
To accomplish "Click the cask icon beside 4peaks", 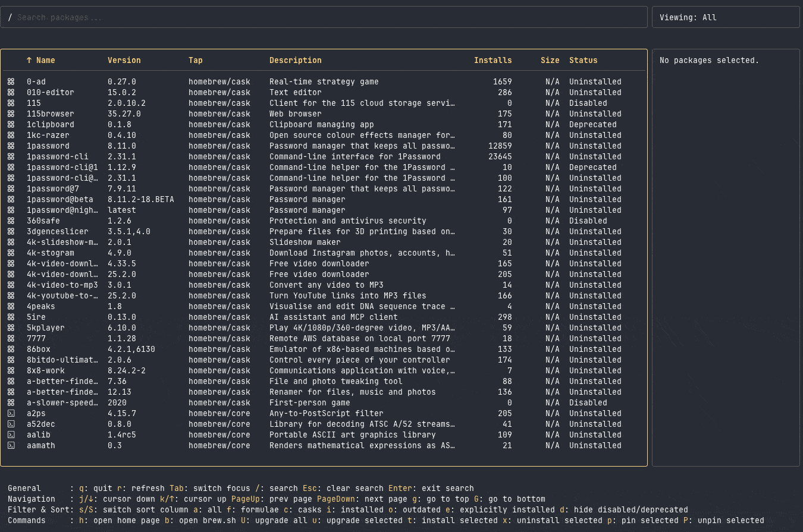I will click(11, 306).
